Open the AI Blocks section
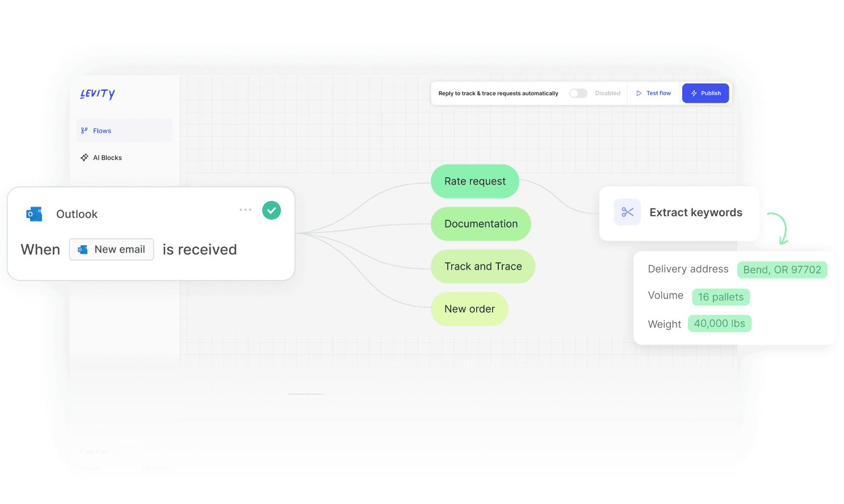Screen dimensions: 844x504 pyautogui.click(x=107, y=157)
